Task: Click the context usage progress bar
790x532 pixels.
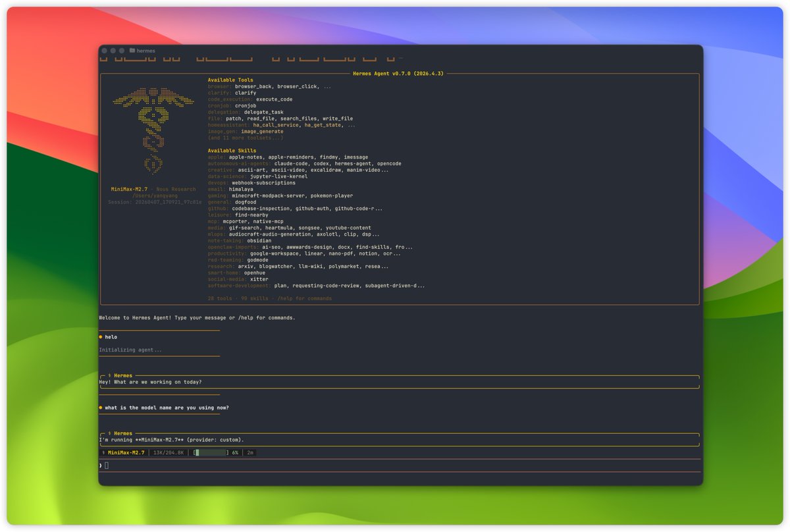Action: click(211, 453)
